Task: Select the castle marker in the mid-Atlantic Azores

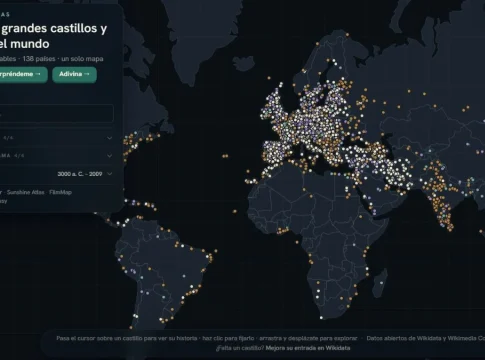Action: 225,156
